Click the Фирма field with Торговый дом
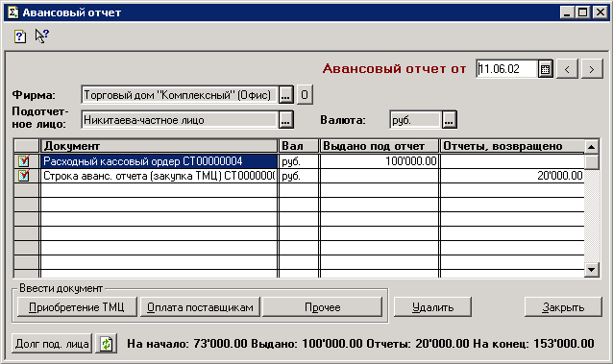Viewport: 613px width, 364px height. tap(181, 95)
